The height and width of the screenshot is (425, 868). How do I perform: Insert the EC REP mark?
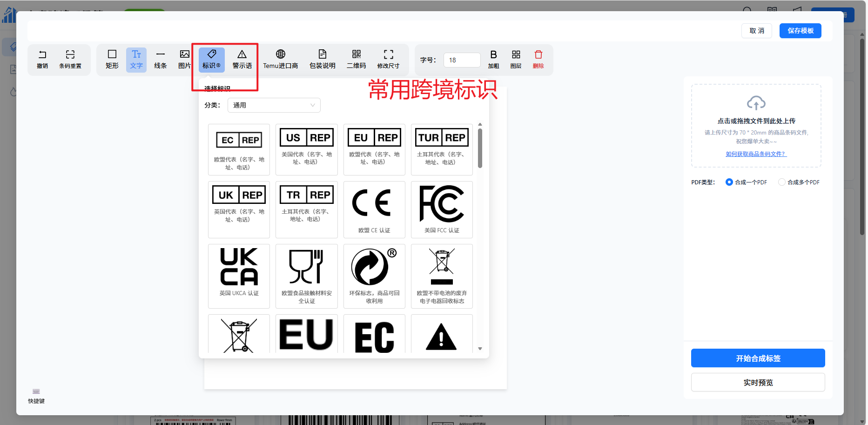click(239, 149)
